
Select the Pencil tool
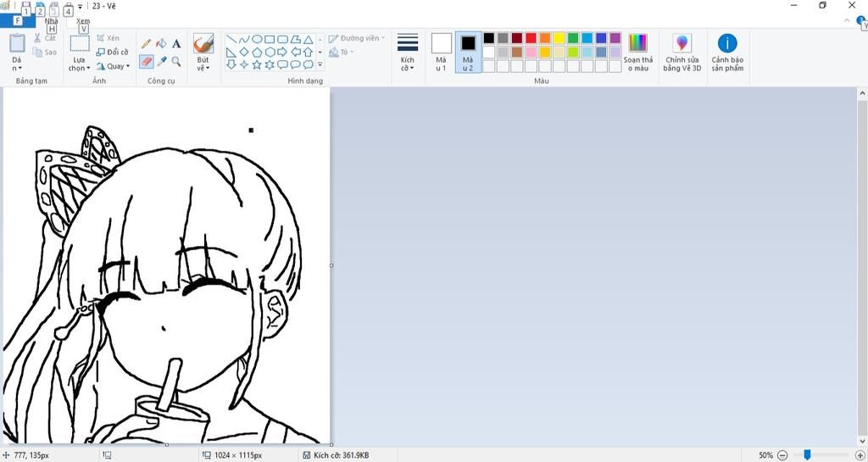click(146, 44)
